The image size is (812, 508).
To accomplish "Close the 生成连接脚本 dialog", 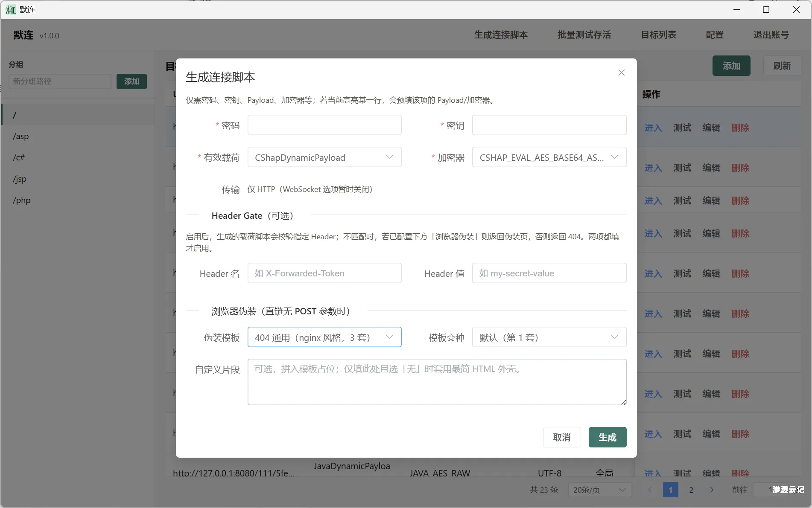I will 621,73.
